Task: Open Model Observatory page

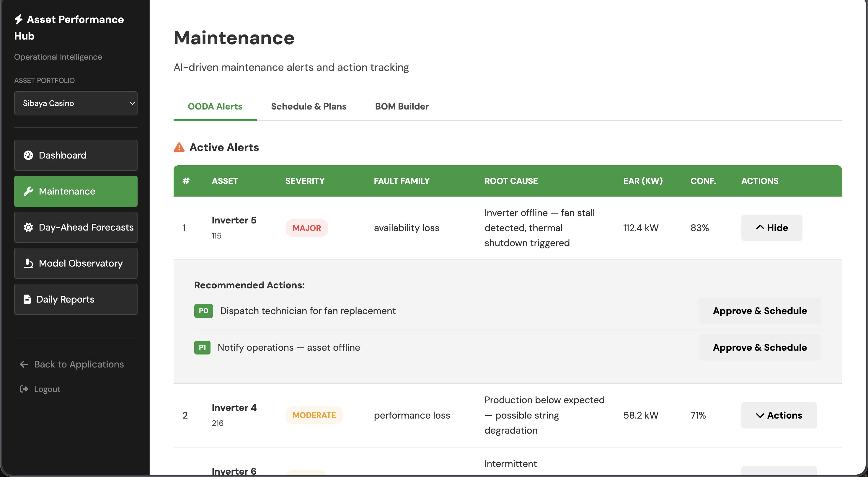Action: click(x=76, y=263)
